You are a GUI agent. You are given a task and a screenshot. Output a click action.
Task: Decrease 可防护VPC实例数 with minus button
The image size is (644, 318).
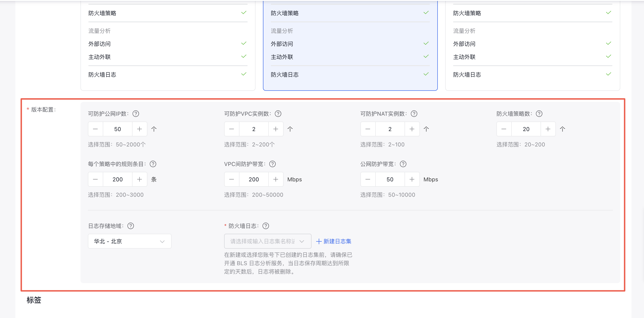[x=232, y=129]
